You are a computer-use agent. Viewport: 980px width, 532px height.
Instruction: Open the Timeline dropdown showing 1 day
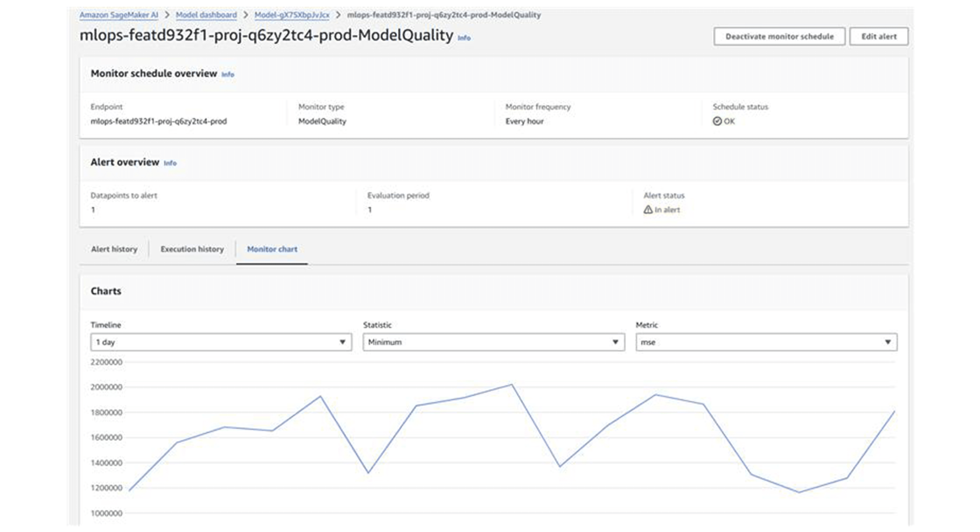click(221, 342)
